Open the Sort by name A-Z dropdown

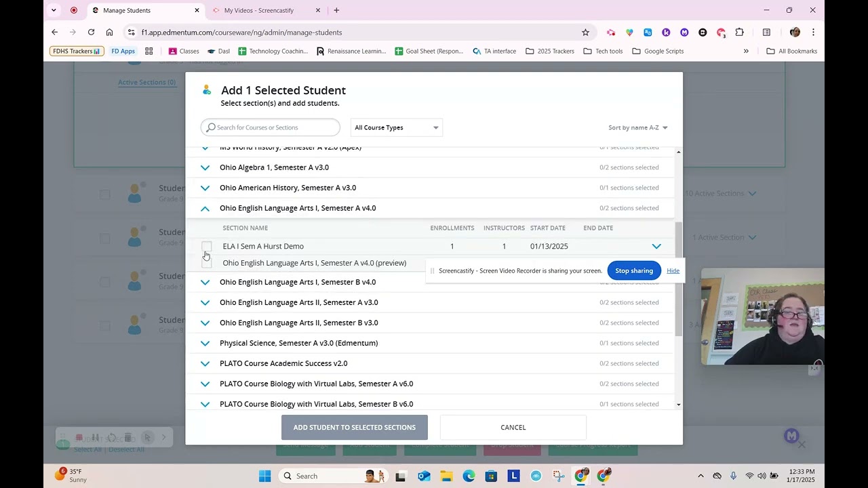(638, 127)
